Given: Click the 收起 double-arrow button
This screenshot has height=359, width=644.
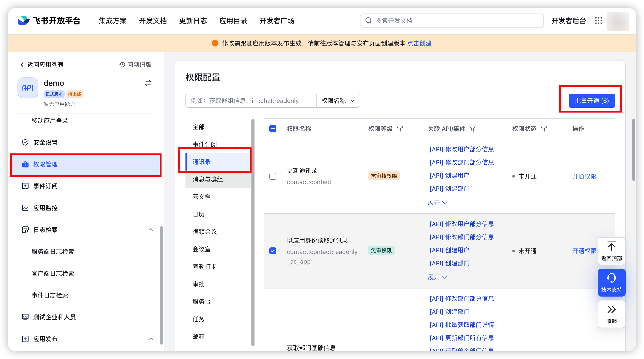Looking at the screenshot, I should pyautogui.click(x=611, y=314).
